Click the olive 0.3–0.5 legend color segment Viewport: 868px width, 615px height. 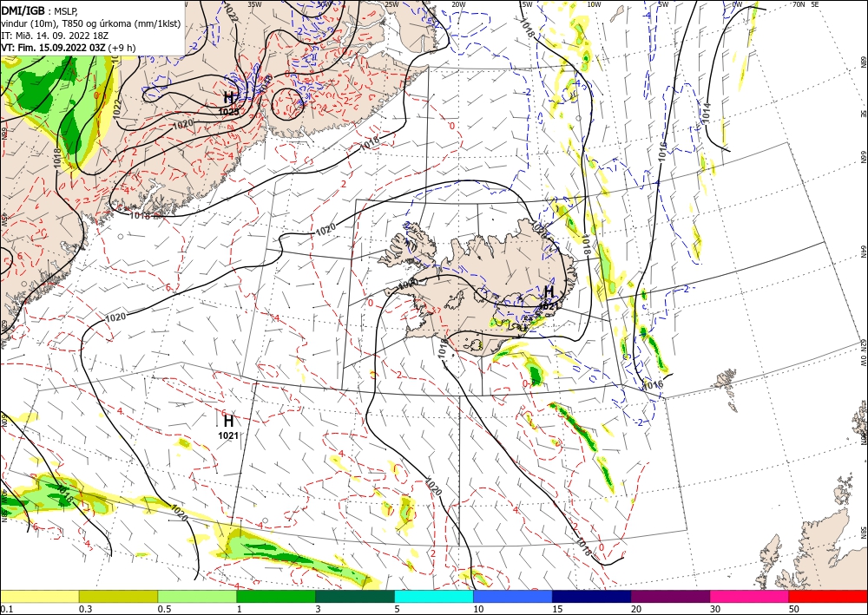tap(118, 596)
